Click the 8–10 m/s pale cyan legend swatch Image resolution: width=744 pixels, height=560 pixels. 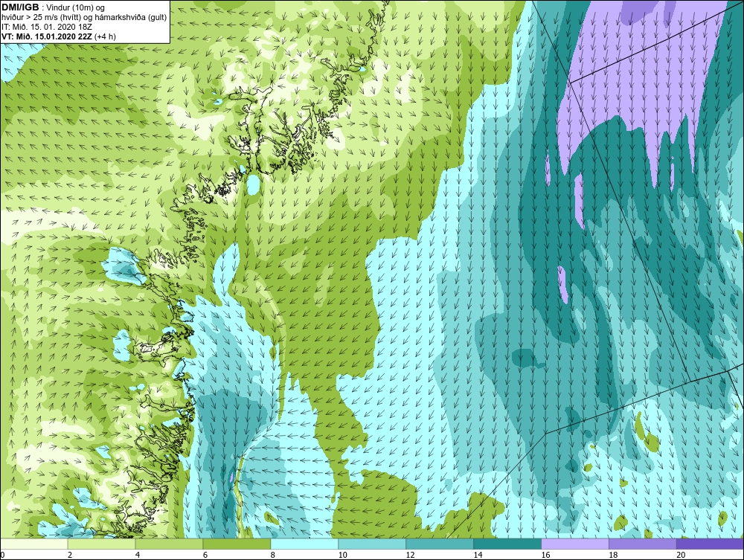click(304, 544)
